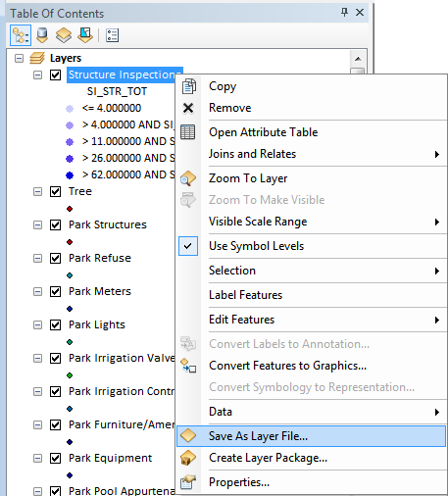Open the table of contents Options icon
Image resolution: width=448 pixels, height=496 pixels.
[x=112, y=35]
